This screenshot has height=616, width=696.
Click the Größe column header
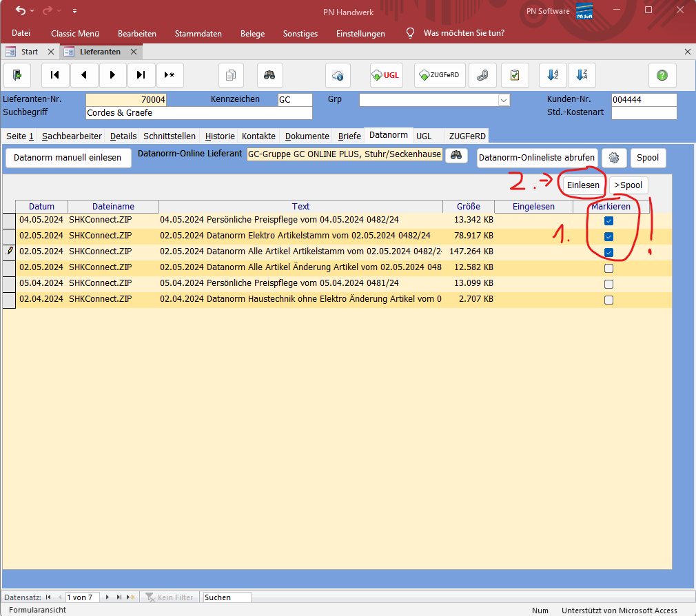pyautogui.click(x=469, y=207)
